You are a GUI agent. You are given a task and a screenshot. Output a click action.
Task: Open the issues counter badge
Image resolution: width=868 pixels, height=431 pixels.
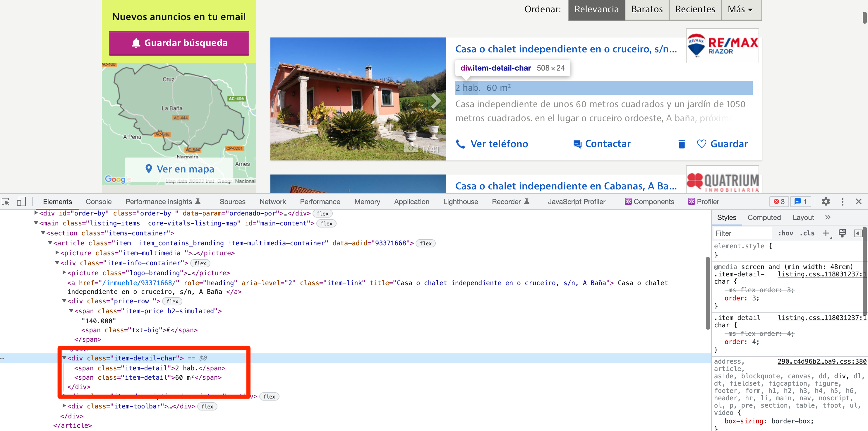pyautogui.click(x=801, y=201)
